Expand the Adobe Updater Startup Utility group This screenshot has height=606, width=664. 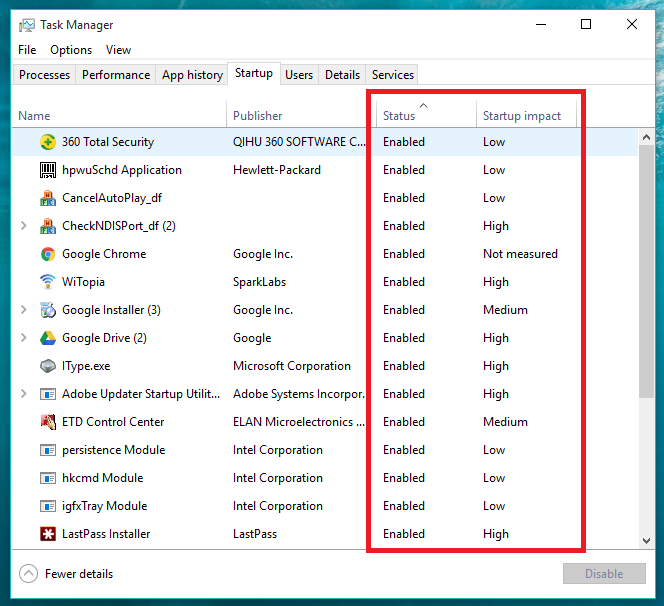[24, 394]
